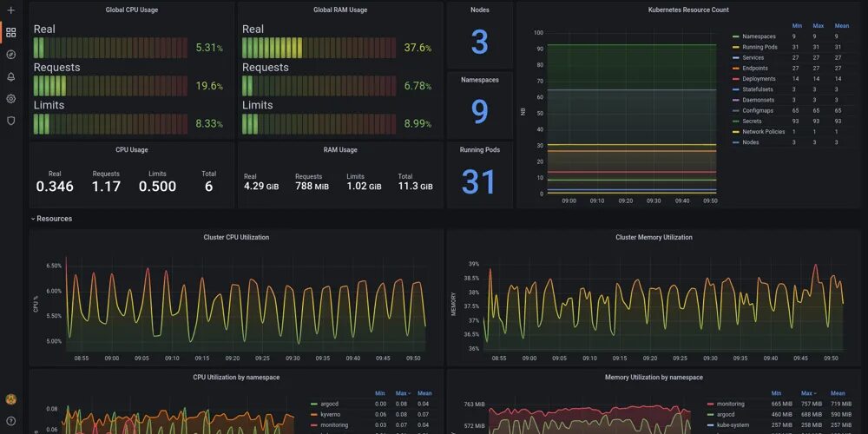Click the Running Pods value 31
This screenshot has width=868, height=434.
point(478,181)
